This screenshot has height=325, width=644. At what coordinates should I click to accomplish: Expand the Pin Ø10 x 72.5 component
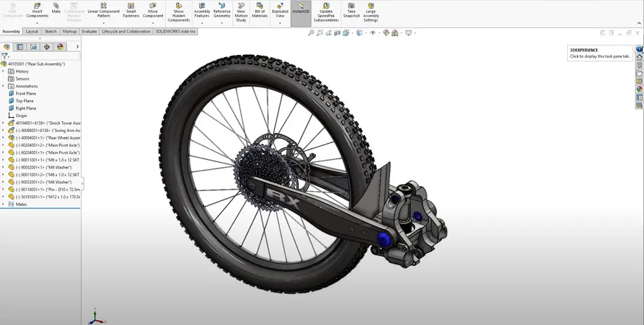coord(4,190)
